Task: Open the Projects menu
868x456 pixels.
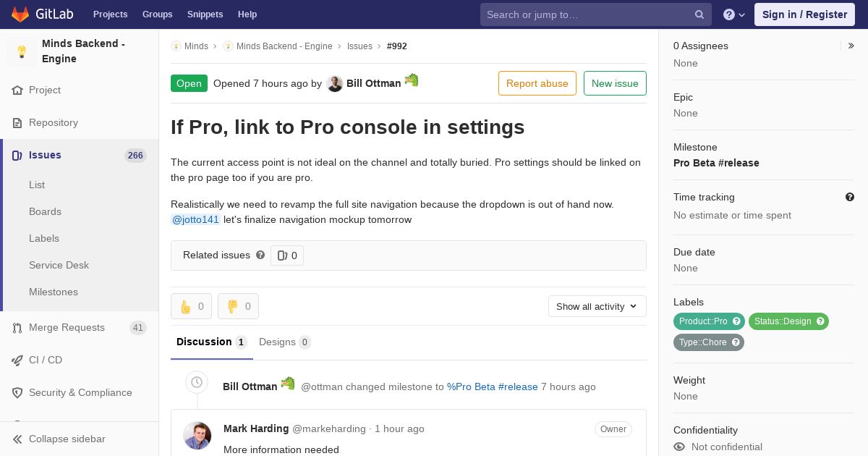Action: click(110, 14)
